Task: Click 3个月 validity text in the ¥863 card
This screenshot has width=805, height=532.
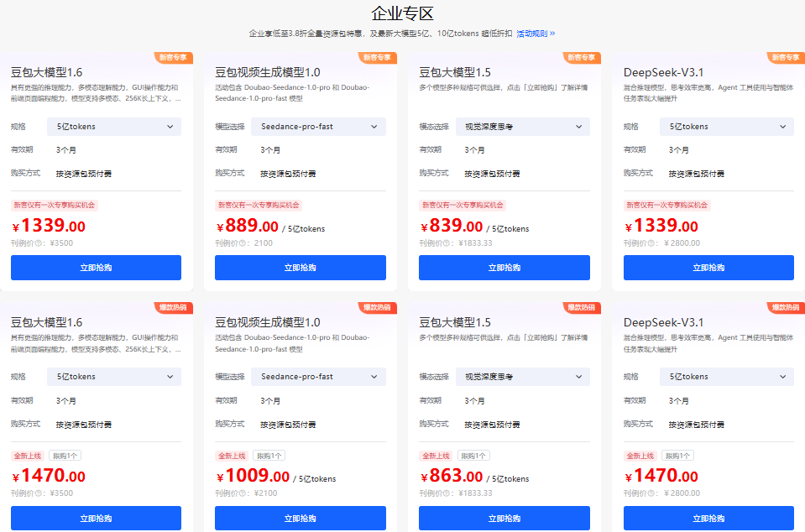Action: click(x=474, y=400)
